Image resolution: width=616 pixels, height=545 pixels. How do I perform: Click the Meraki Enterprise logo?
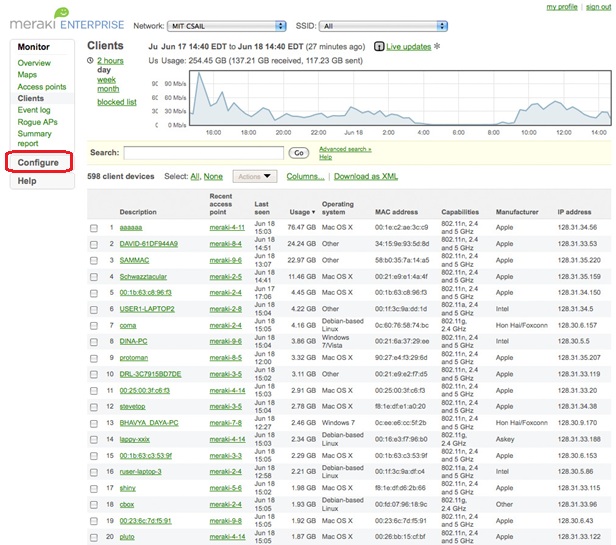point(67,19)
